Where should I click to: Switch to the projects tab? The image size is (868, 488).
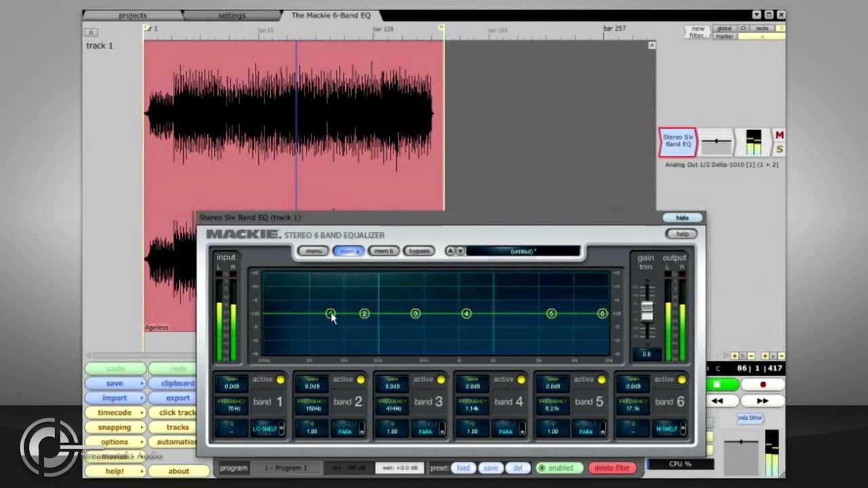(133, 16)
